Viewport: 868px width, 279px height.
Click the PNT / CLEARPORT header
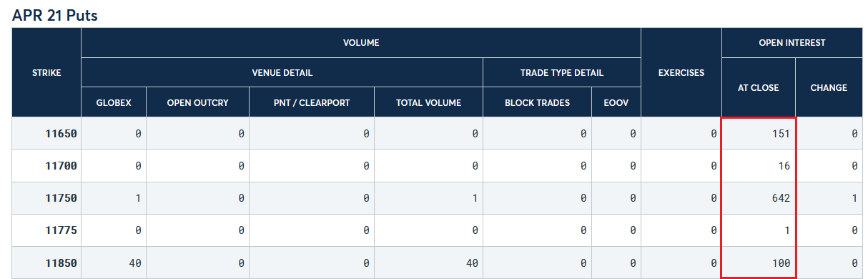[x=312, y=102]
